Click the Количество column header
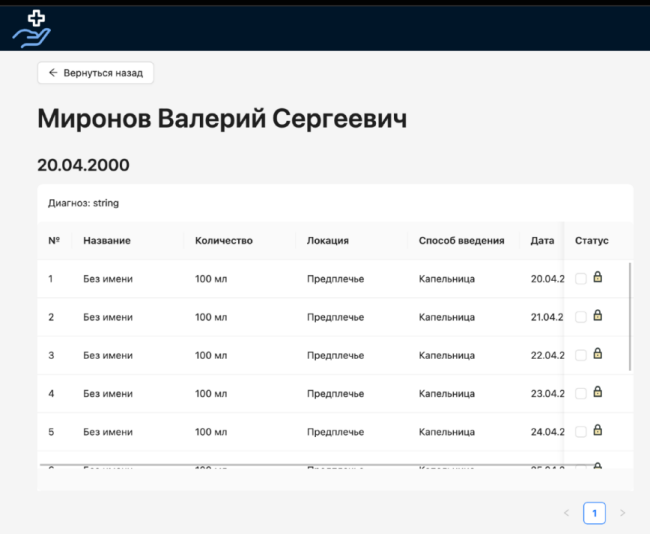Screen dimensions: 650x534 pyautogui.click(x=223, y=240)
